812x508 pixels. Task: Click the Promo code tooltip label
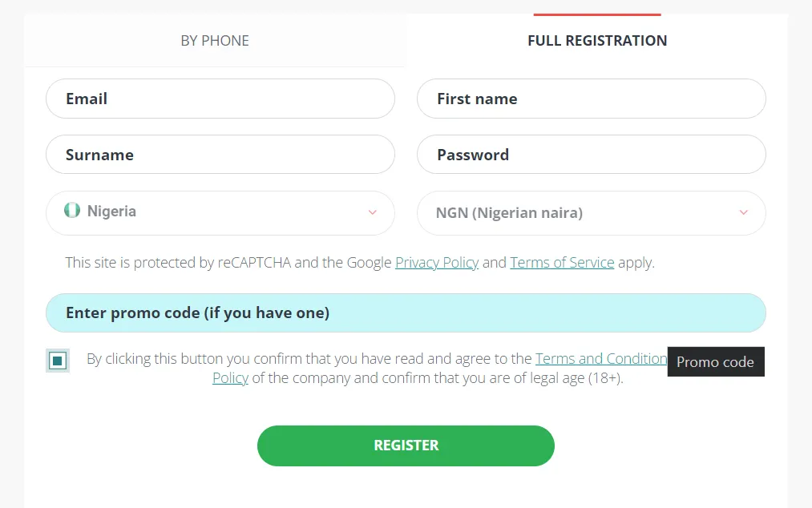pos(715,361)
